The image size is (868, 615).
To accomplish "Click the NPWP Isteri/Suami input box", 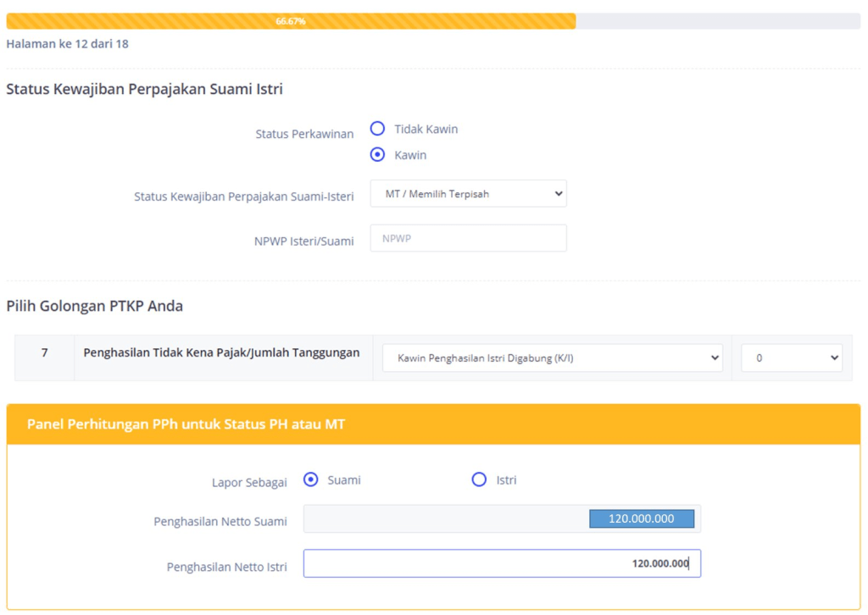I will [468, 238].
